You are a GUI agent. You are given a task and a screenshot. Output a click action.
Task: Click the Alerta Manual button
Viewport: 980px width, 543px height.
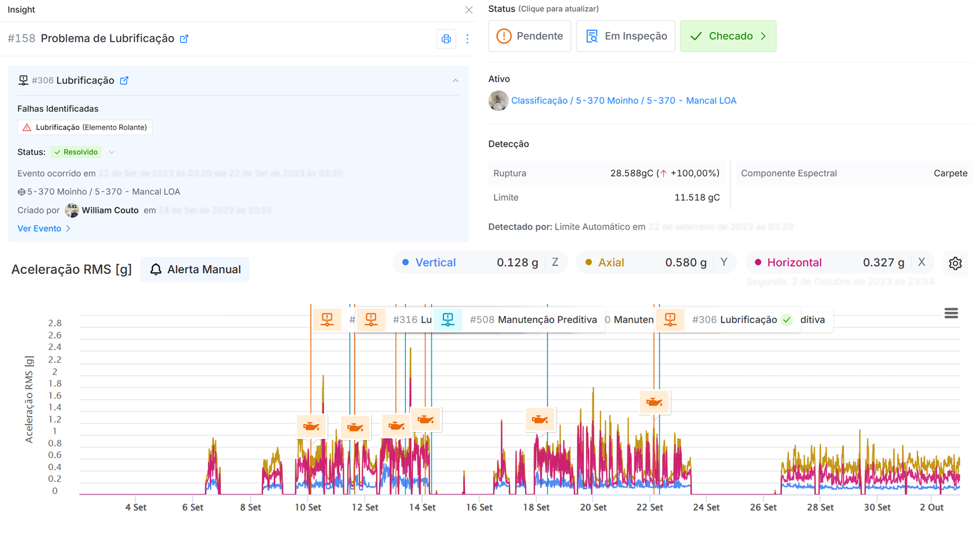(195, 269)
